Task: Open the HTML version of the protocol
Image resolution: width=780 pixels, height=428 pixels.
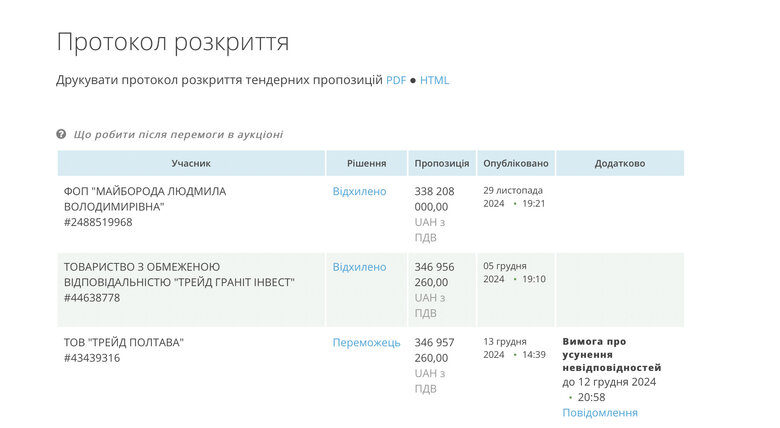Action: (x=434, y=80)
